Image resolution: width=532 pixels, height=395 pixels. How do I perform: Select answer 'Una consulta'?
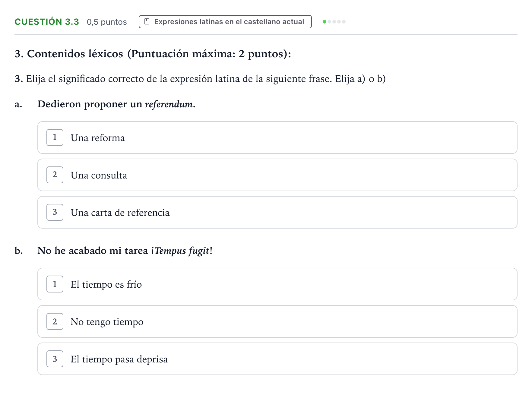[277, 175]
